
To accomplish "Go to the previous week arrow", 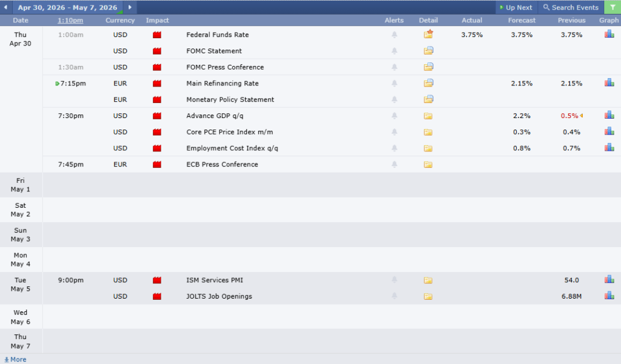I will (6, 7).
